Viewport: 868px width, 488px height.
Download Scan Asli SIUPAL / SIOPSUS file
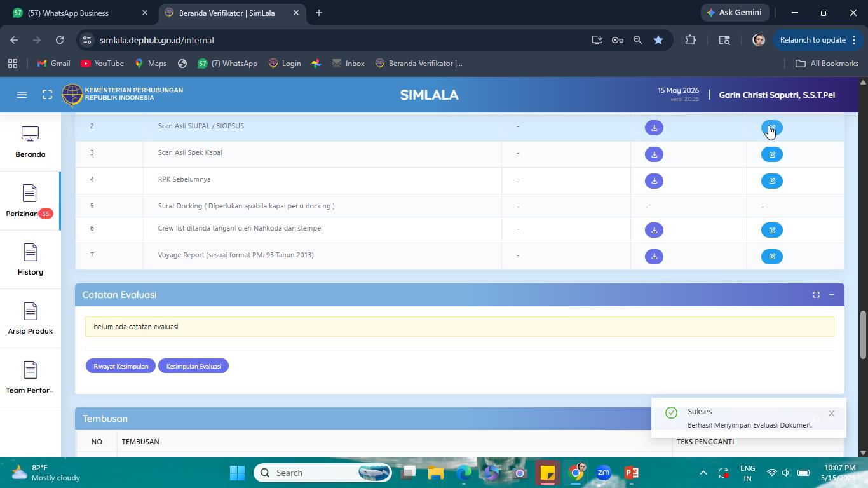click(x=654, y=128)
